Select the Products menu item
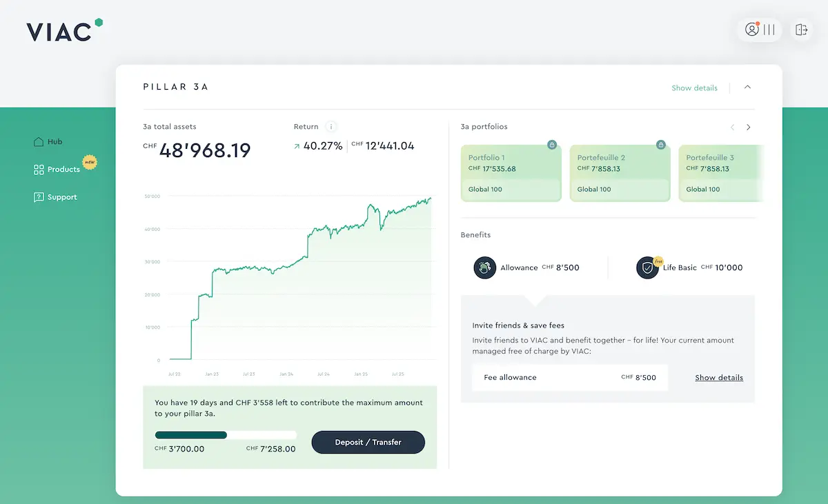Screen dimensions: 828x504 pyautogui.click(x=64, y=169)
